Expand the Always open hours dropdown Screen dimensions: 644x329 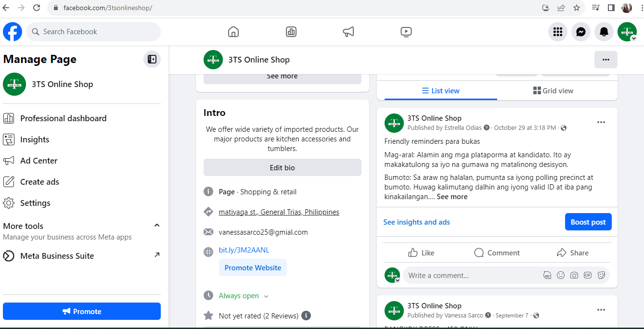266,296
